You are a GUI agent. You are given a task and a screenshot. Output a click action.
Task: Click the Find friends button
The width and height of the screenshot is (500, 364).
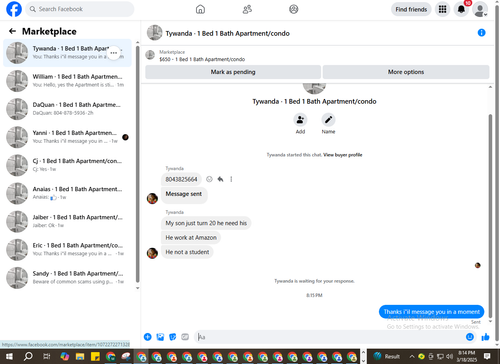(411, 9)
